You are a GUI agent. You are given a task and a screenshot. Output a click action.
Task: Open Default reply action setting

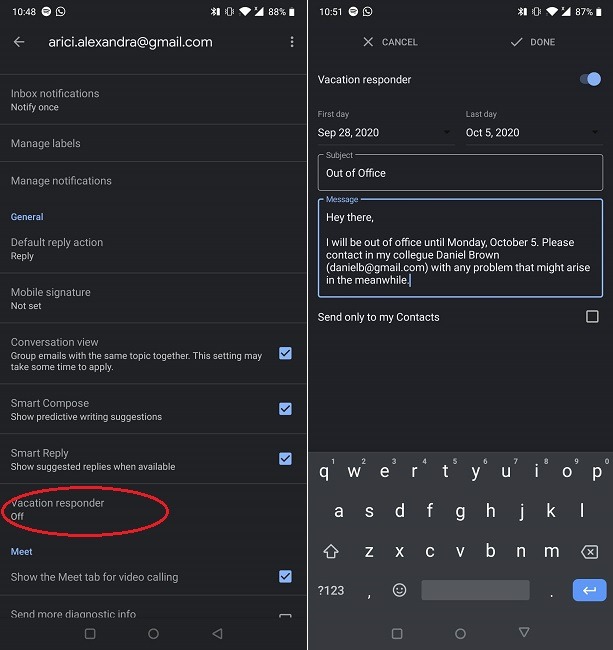click(x=153, y=249)
